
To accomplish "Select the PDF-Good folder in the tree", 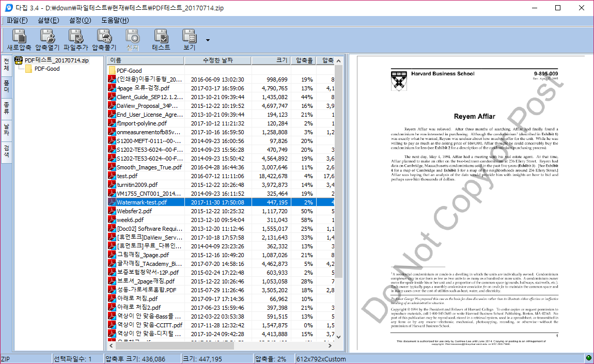I will point(46,69).
